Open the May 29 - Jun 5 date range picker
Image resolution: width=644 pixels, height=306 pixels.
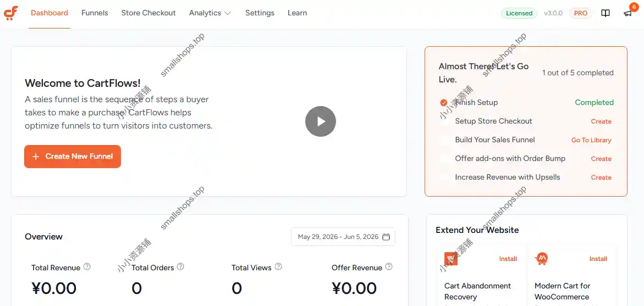(x=343, y=237)
